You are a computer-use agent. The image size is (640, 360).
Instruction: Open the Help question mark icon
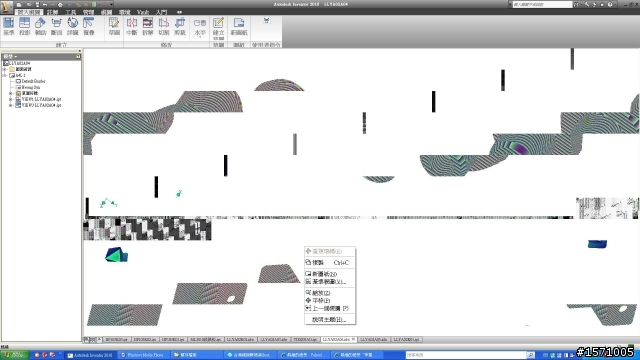[x=610, y=4]
